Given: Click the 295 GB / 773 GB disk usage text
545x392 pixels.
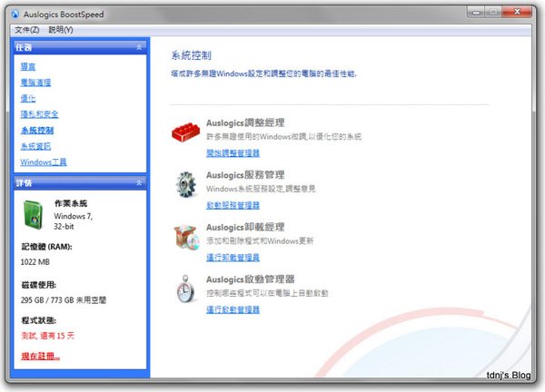Looking at the screenshot, I should (64, 300).
